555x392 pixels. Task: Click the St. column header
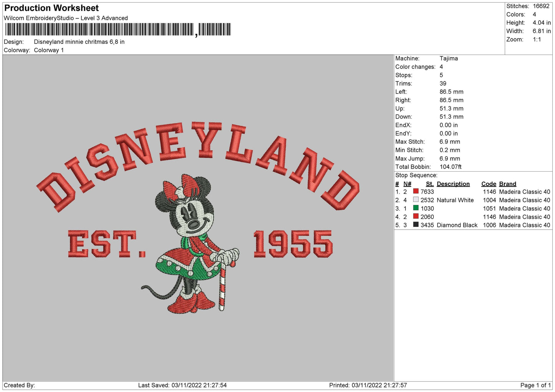tap(430, 184)
